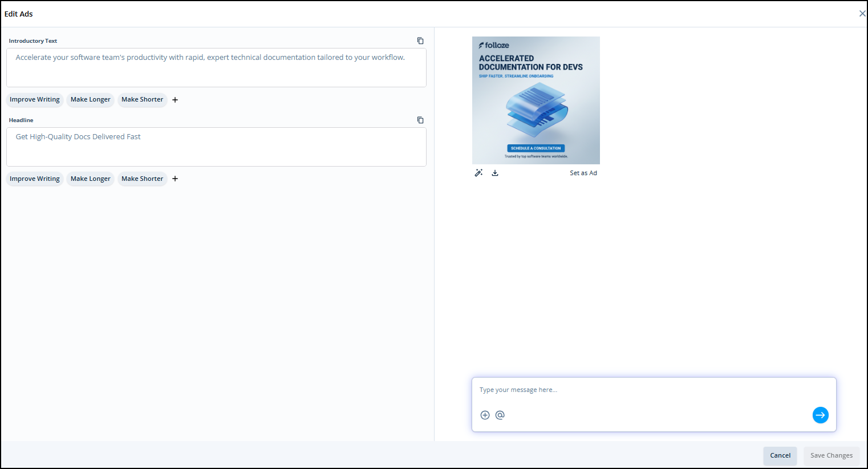868x469 pixels.
Task: Improve Writing for the Headline
Action: tap(35, 179)
